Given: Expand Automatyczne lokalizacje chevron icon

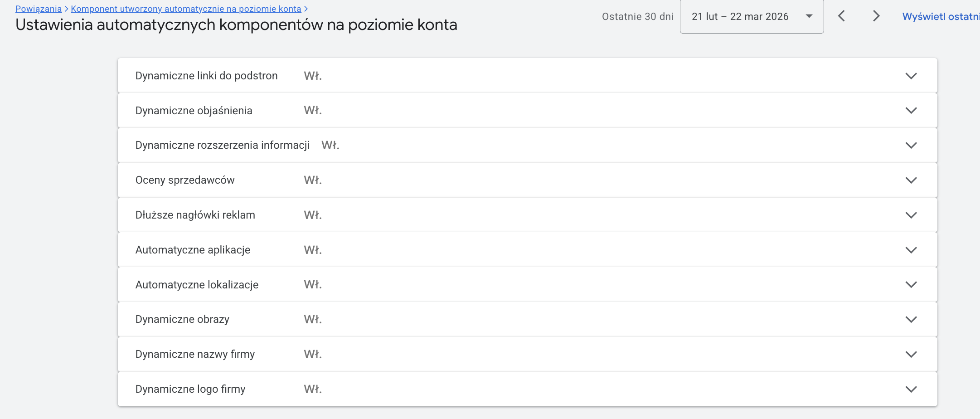Looking at the screenshot, I should [x=911, y=284].
